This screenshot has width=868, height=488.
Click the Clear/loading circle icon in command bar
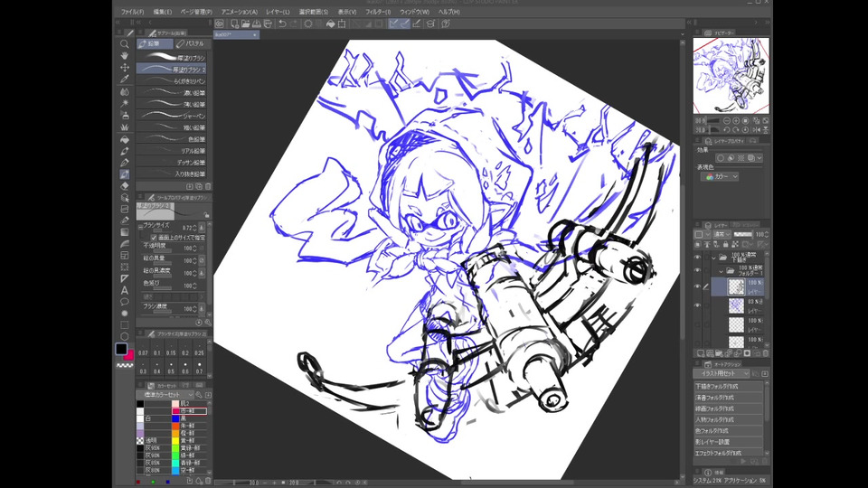pyautogui.click(x=308, y=23)
